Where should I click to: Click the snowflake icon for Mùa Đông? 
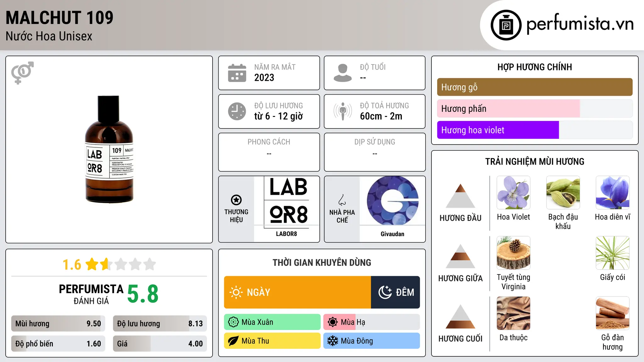click(333, 341)
